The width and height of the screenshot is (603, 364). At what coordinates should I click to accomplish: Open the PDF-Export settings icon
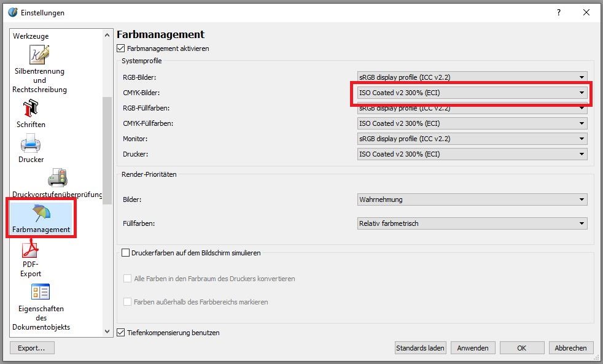31,249
